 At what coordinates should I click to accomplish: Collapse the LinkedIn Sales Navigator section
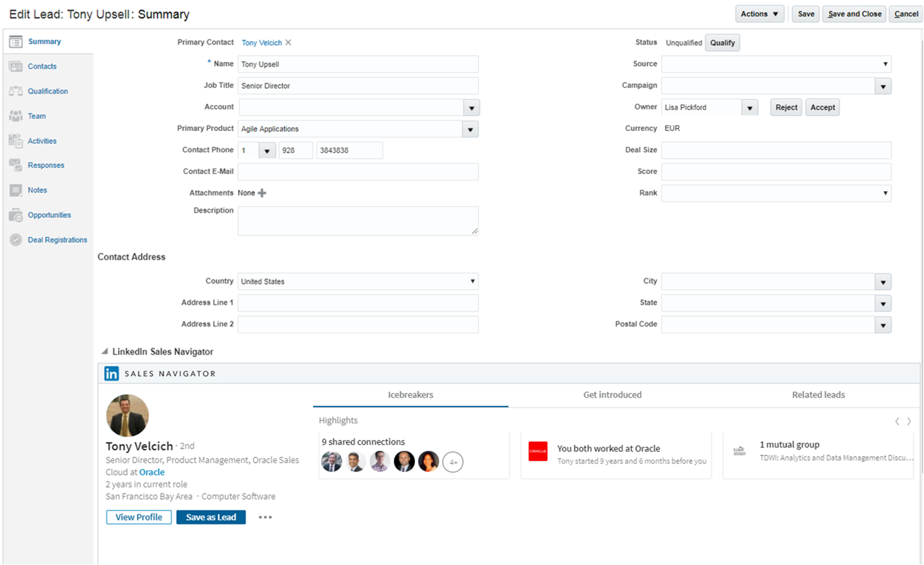(x=105, y=352)
